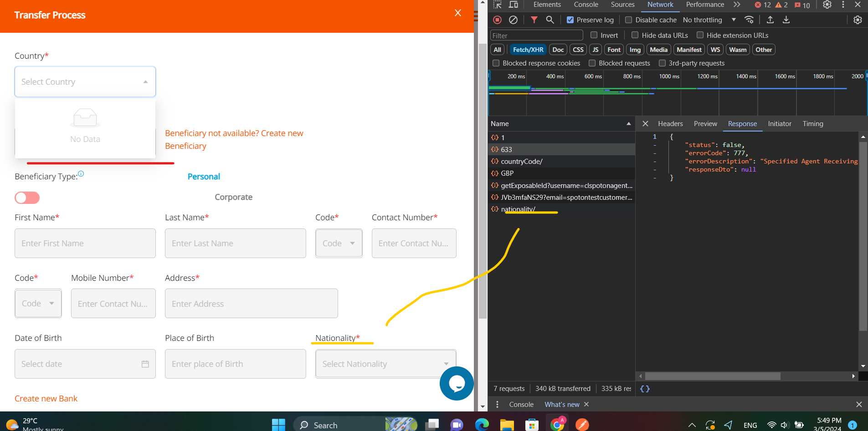
Task: Toggle Preserve log checkbox
Action: point(570,20)
